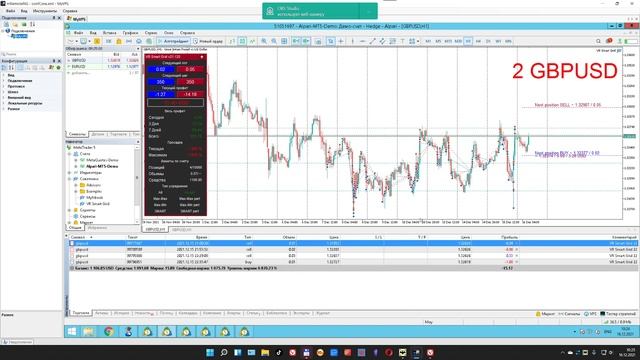
Task: Select the M15 timeframe
Action: 448,41
